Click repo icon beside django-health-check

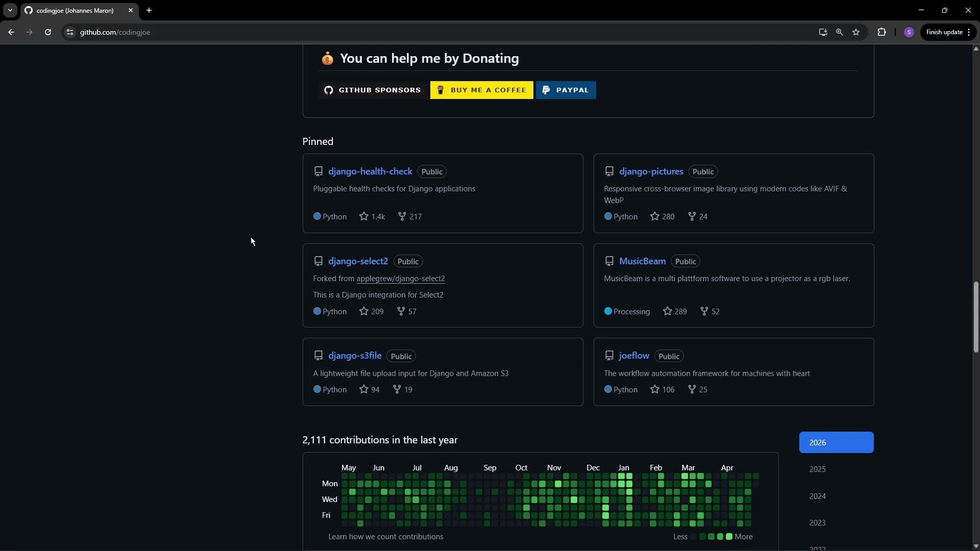[318, 171]
